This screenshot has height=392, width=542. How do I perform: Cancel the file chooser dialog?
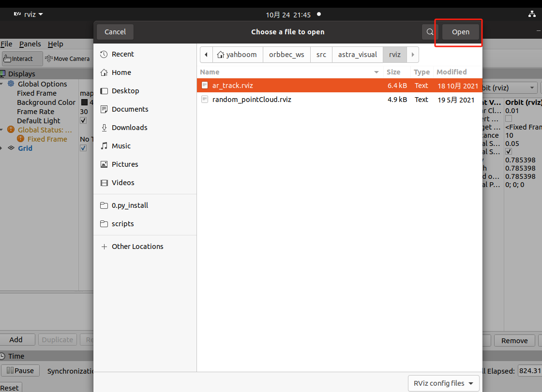click(x=115, y=32)
